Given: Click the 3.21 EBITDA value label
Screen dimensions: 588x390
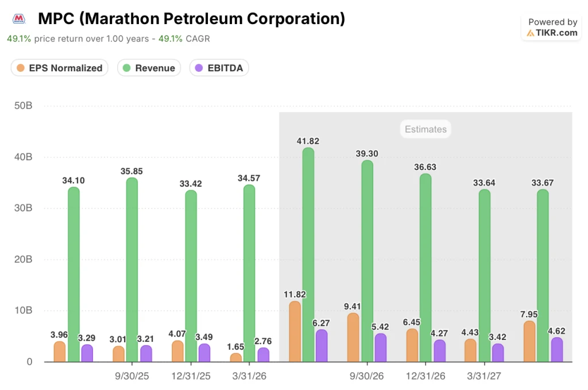Looking at the screenshot, I should (x=145, y=339).
